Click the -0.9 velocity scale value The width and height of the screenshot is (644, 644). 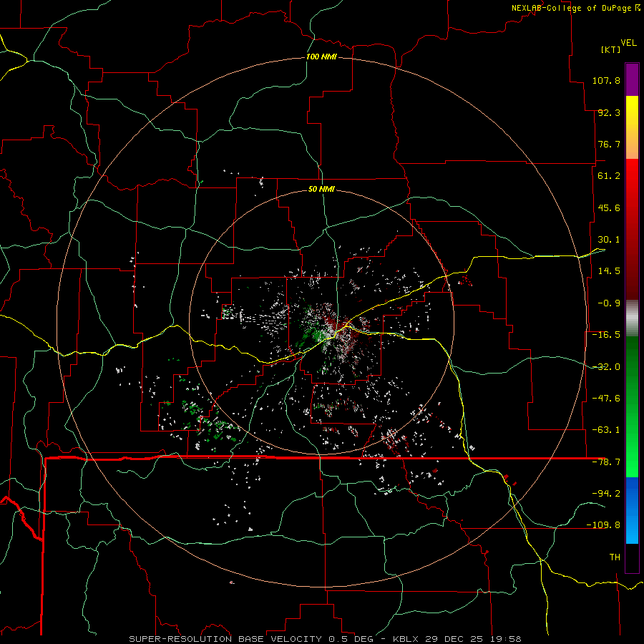click(x=609, y=303)
